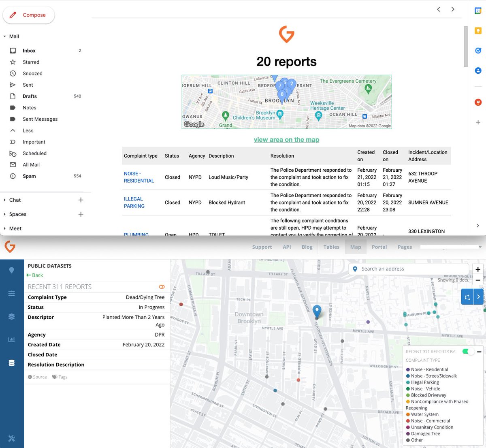
Task: Go to the older email arrow
Action: 453,9
